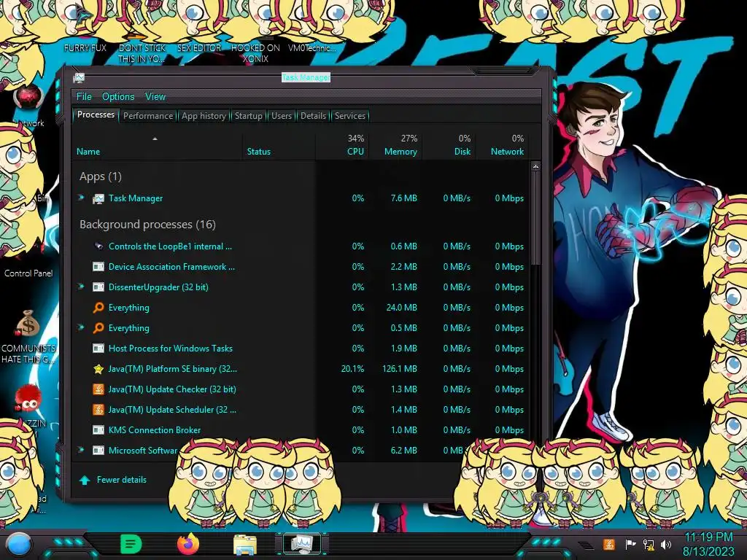Click the Java Update Scheduler icon
Screen dimensions: 747x560
(x=98, y=410)
